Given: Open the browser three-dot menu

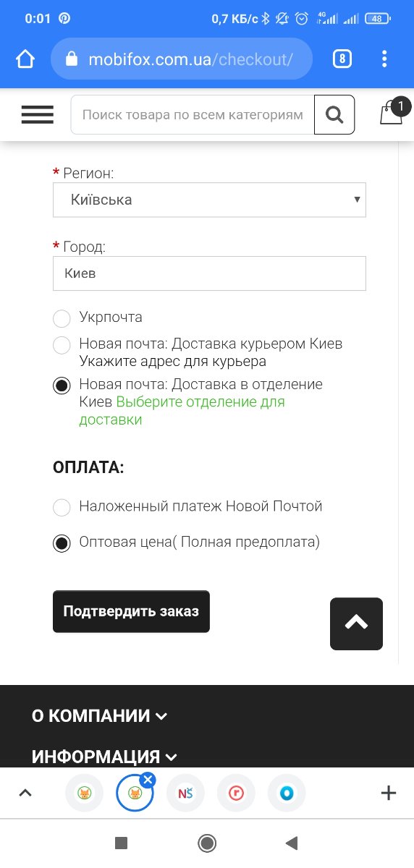Looking at the screenshot, I should coord(385,59).
